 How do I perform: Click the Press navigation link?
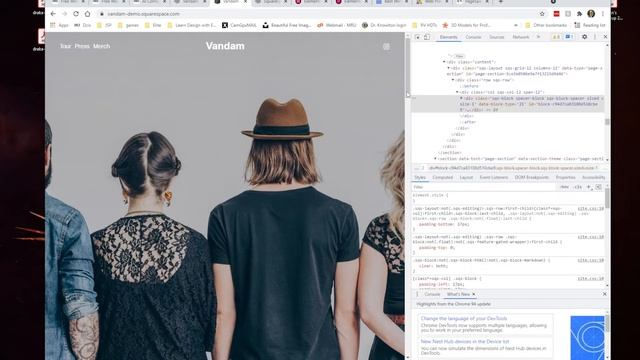82,46
